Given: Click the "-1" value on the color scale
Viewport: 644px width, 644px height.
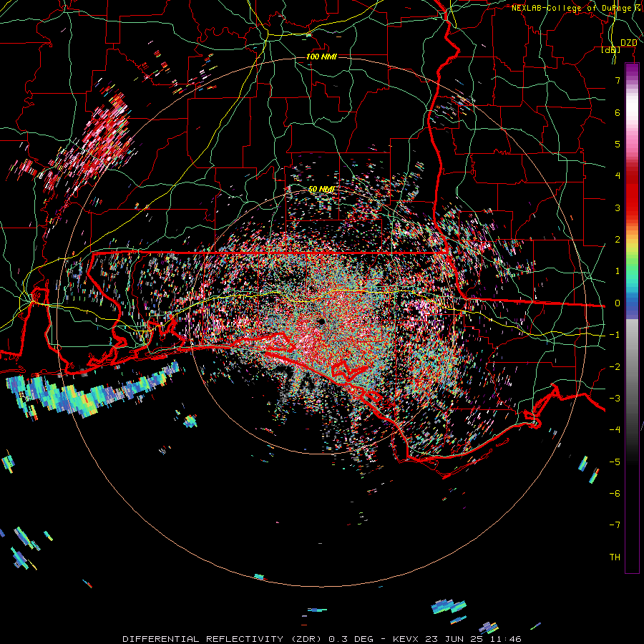Looking at the screenshot, I should tap(615, 335).
